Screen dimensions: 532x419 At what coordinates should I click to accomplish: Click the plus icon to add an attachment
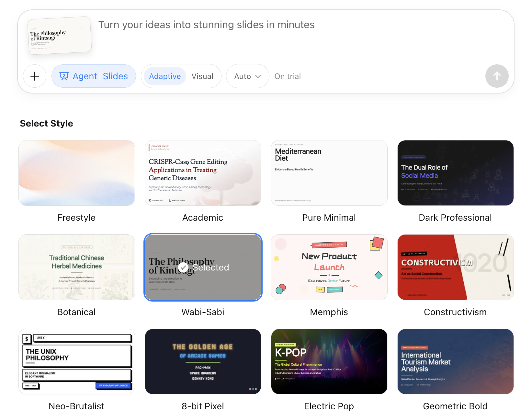pyautogui.click(x=34, y=76)
